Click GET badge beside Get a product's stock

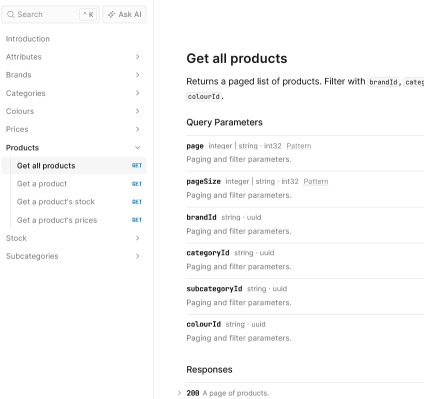[137, 202]
